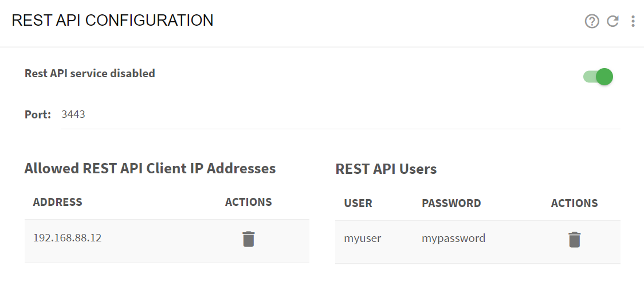Open the three-dot more options menu
The width and height of the screenshot is (644, 286).
tap(633, 21)
